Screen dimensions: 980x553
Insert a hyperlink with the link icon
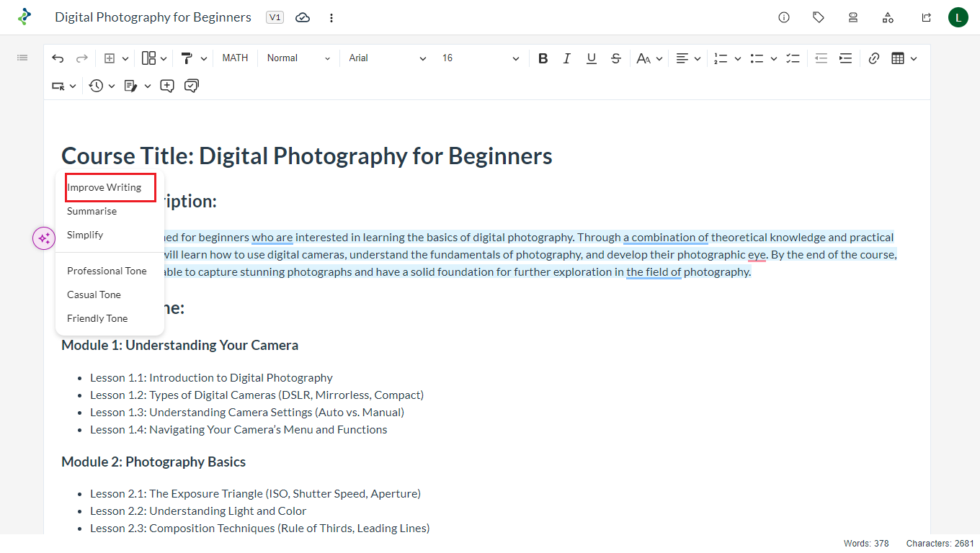tap(873, 58)
